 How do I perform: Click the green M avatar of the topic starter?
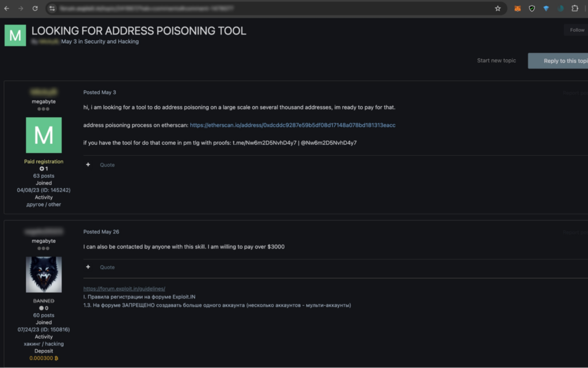(x=44, y=135)
